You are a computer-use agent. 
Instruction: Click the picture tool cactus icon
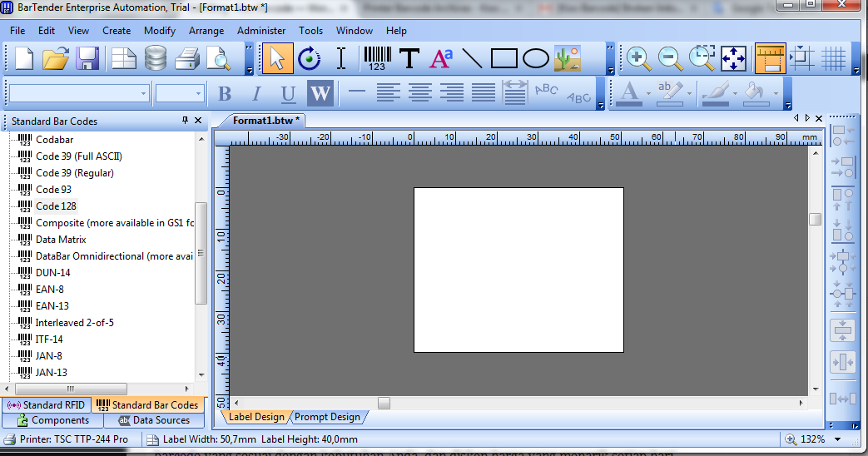pyautogui.click(x=568, y=58)
